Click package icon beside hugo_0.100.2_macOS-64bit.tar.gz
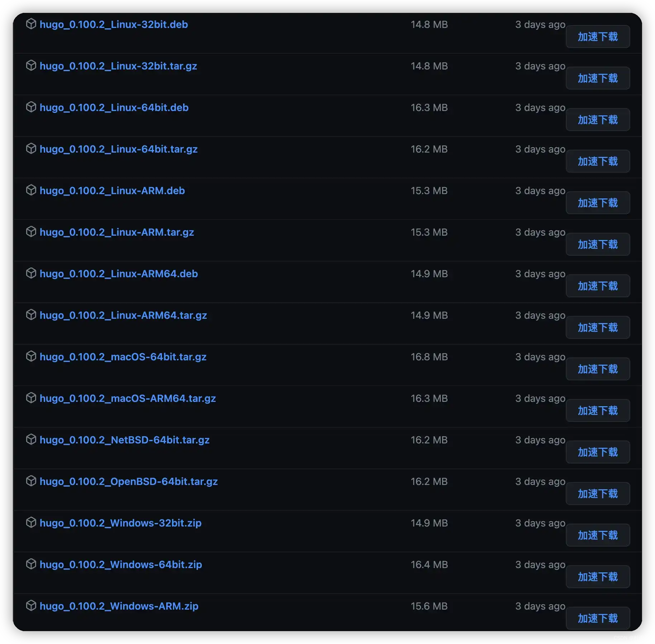The width and height of the screenshot is (655, 644). [31, 356]
